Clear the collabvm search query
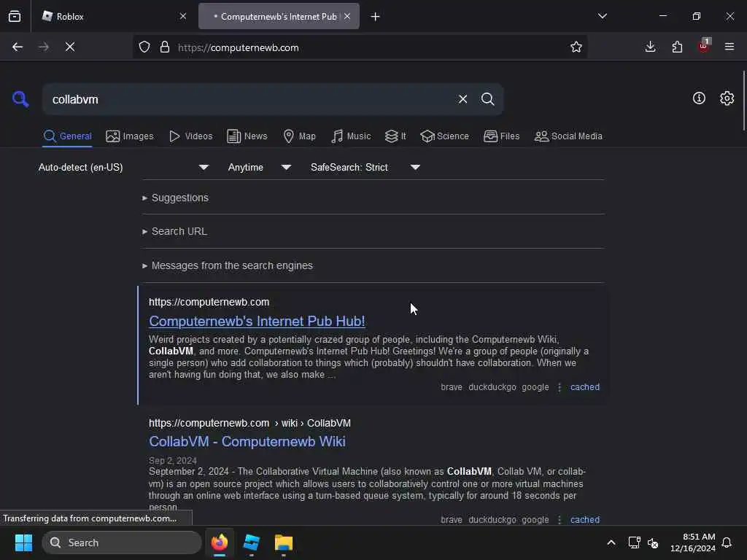Viewport: 747px width, 560px height. click(x=462, y=99)
